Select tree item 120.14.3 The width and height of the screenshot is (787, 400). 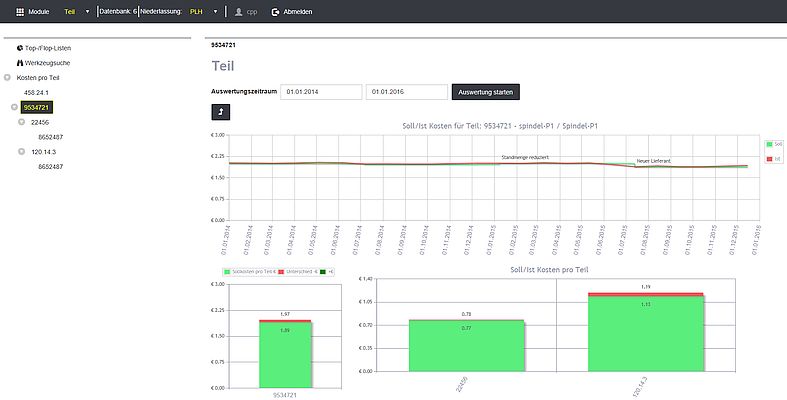46,152
